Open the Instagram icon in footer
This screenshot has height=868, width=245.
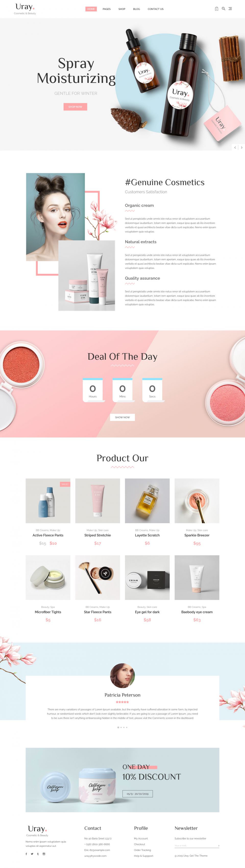pyautogui.click(x=44, y=854)
